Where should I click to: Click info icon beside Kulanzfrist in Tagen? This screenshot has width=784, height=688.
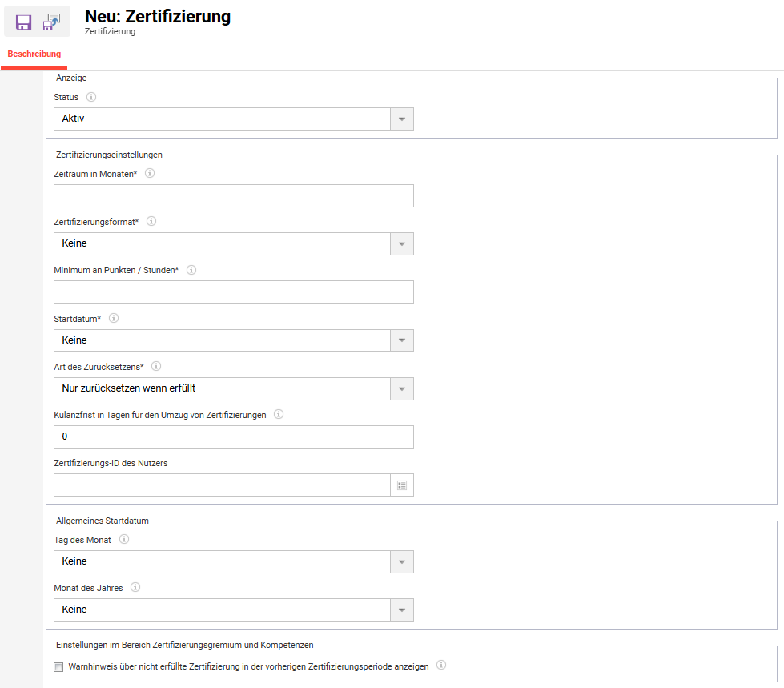click(279, 414)
